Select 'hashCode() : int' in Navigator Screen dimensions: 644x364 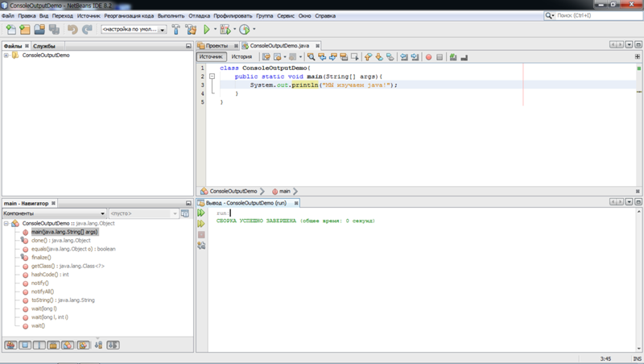click(50, 275)
